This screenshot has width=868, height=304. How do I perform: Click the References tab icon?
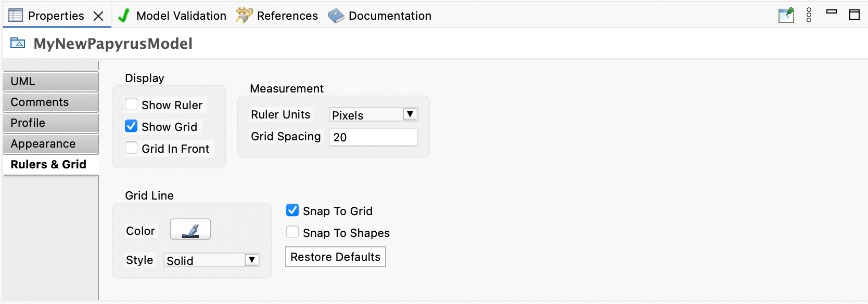coord(244,16)
